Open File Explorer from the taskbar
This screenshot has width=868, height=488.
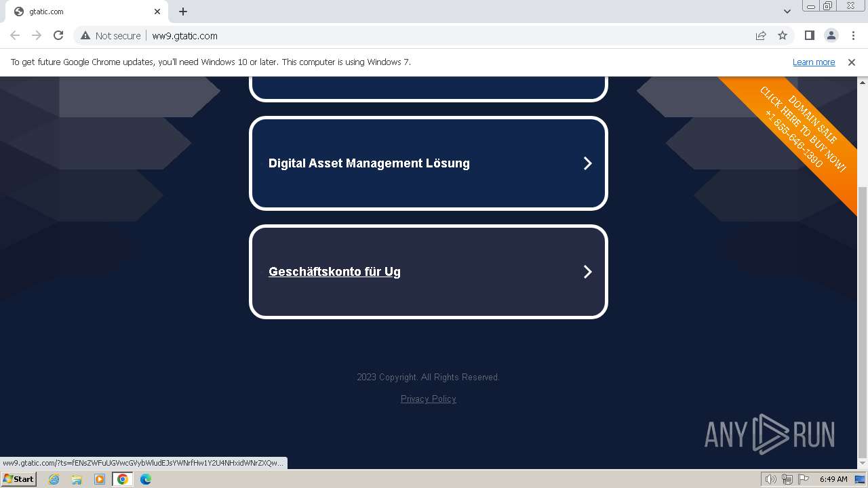point(77,479)
